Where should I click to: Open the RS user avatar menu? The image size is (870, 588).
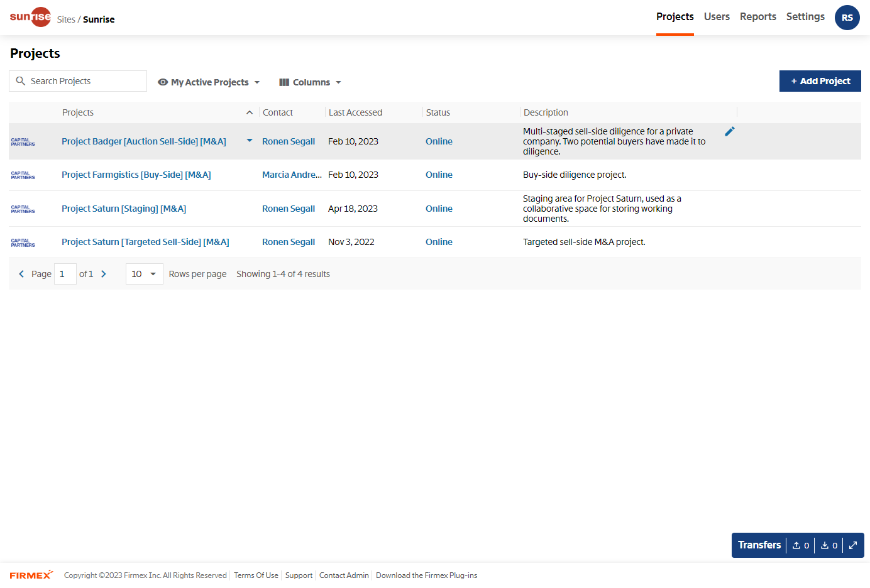847,18
